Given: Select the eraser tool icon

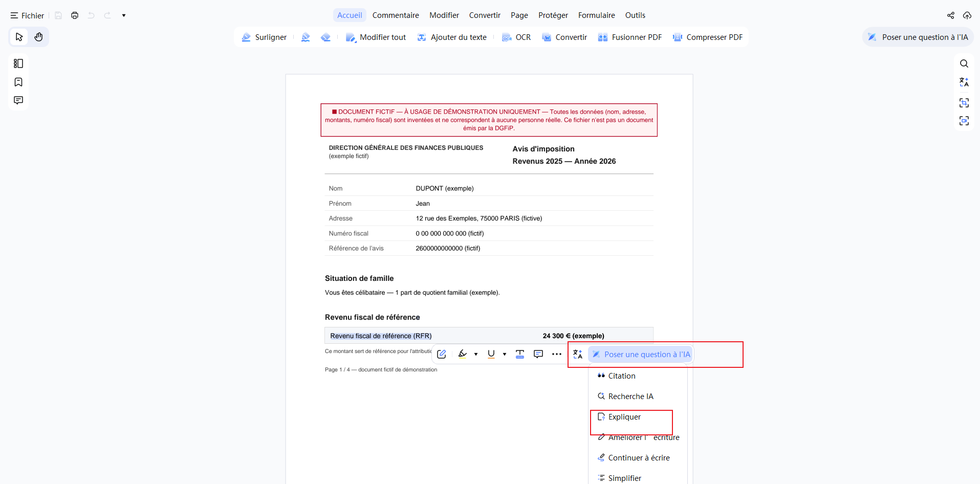Looking at the screenshot, I should 325,37.
